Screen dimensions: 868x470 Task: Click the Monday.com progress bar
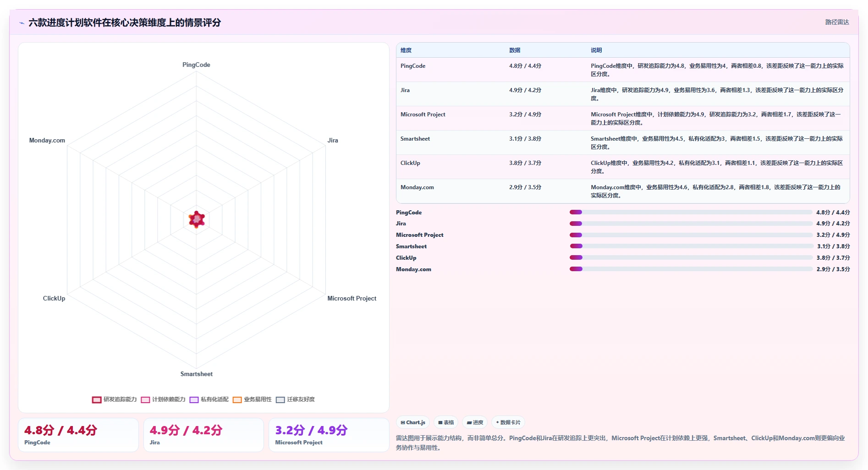point(691,269)
